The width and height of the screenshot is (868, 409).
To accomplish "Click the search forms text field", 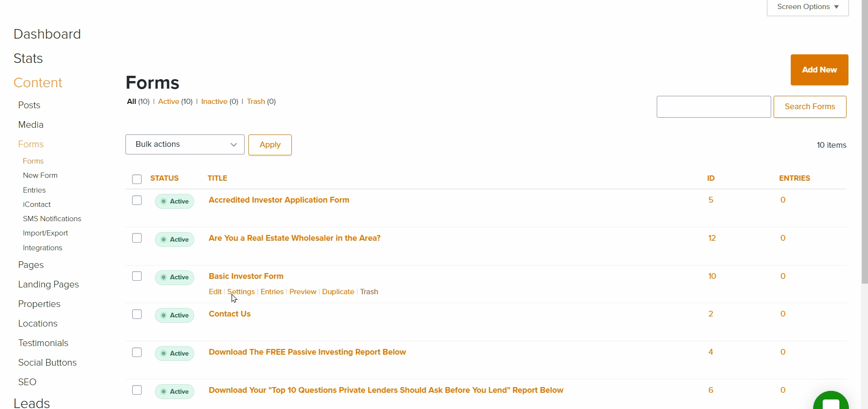I will tap(713, 107).
